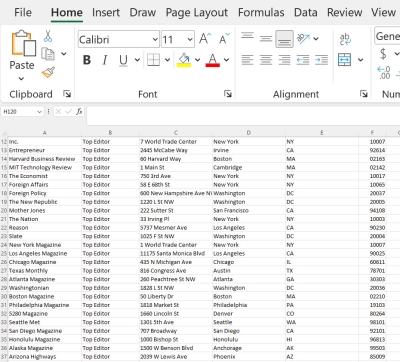Viewport: 400px width, 362px height.
Task: Click the Increase Decimal icon
Action: click(x=384, y=72)
